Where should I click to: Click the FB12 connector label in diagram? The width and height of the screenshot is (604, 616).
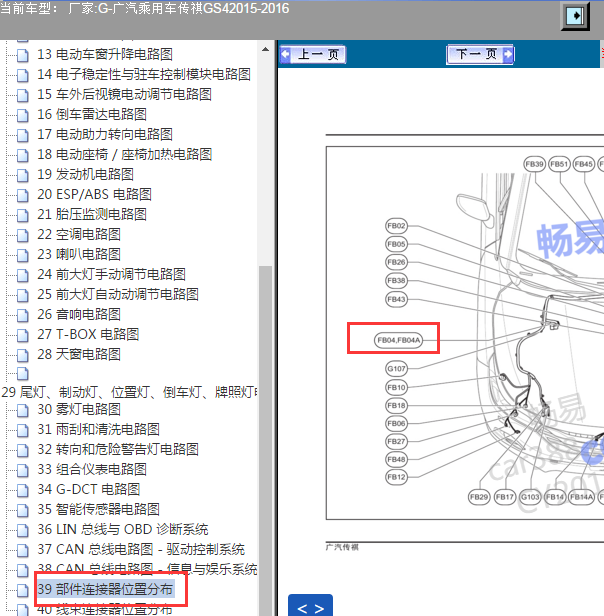point(396,477)
